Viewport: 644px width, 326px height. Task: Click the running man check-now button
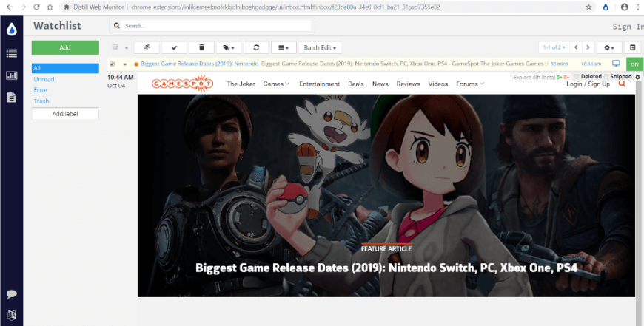pos(147,47)
